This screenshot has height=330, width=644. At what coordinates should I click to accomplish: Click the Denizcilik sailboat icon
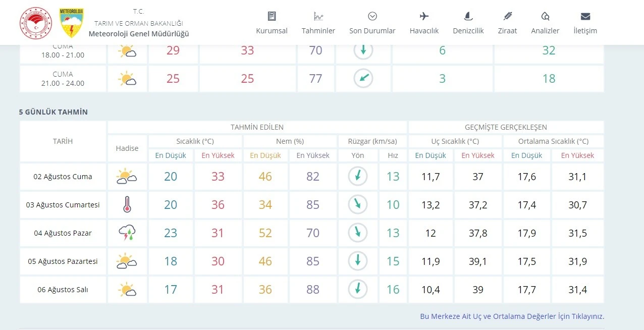(x=468, y=16)
